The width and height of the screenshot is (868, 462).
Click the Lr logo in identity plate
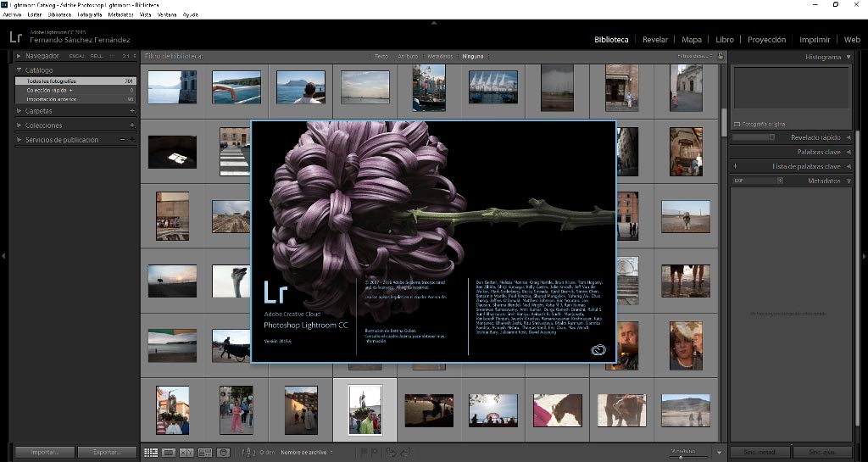pos(15,37)
